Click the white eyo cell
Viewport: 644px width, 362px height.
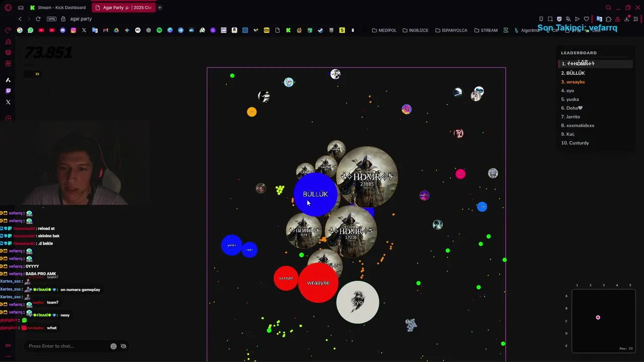(358, 302)
